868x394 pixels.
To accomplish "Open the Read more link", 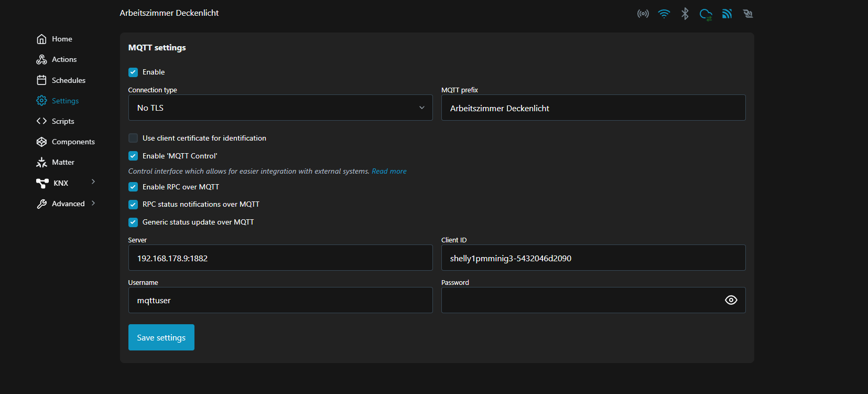I will point(389,171).
